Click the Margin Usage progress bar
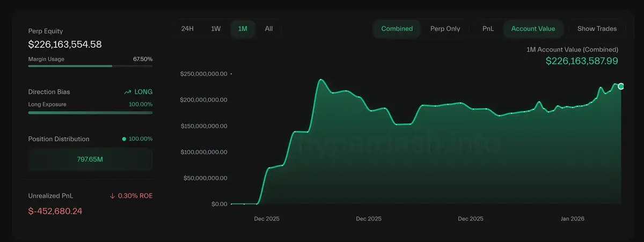 point(90,66)
